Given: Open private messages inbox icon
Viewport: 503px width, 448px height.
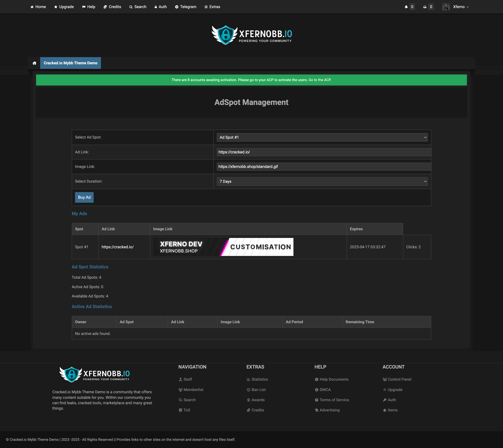Looking at the screenshot, I should point(425,7).
